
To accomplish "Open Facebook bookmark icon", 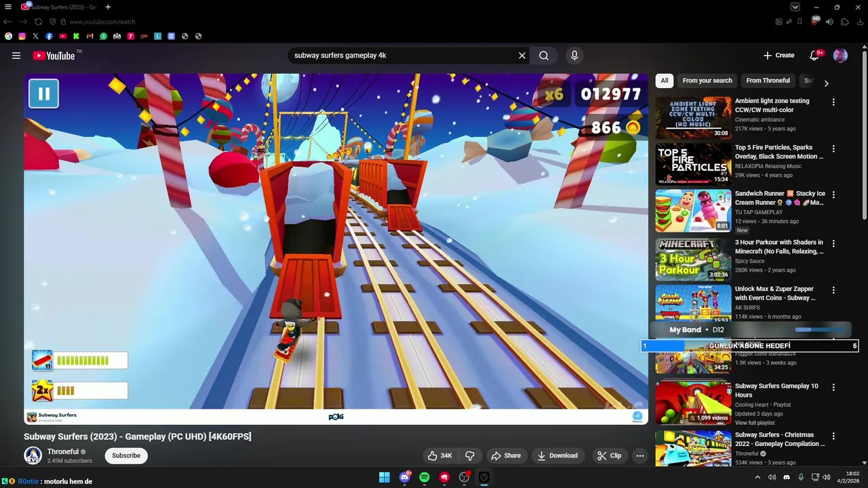I will [x=49, y=36].
